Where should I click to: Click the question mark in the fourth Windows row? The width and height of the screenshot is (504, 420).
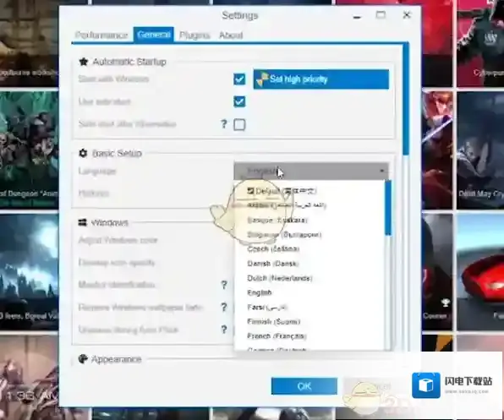pyautogui.click(x=224, y=308)
